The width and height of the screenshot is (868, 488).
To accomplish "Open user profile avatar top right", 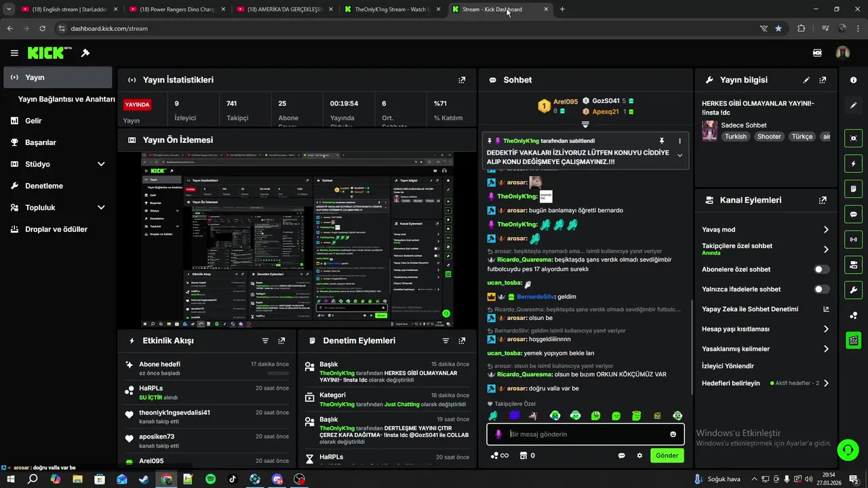I will (x=842, y=53).
